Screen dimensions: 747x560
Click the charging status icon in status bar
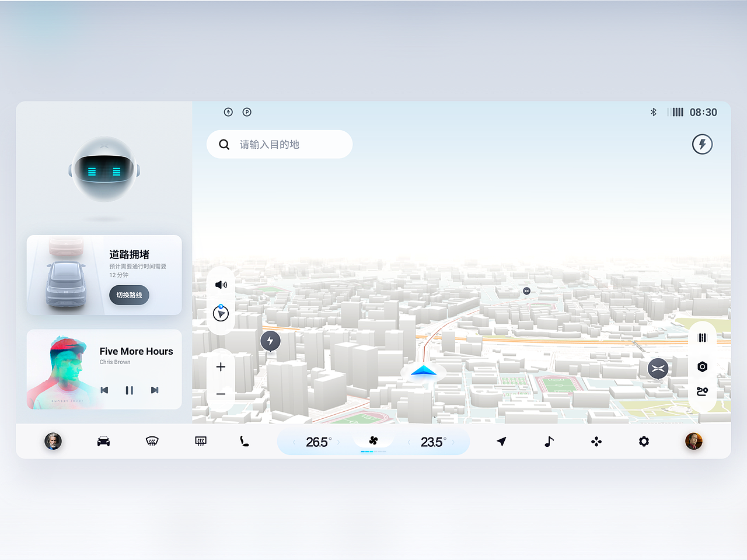click(x=228, y=112)
